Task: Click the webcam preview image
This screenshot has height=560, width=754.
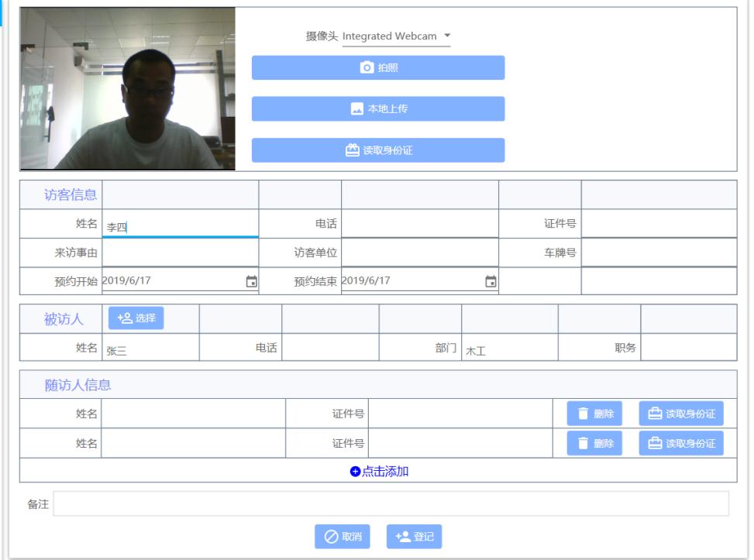Action: tap(128, 88)
